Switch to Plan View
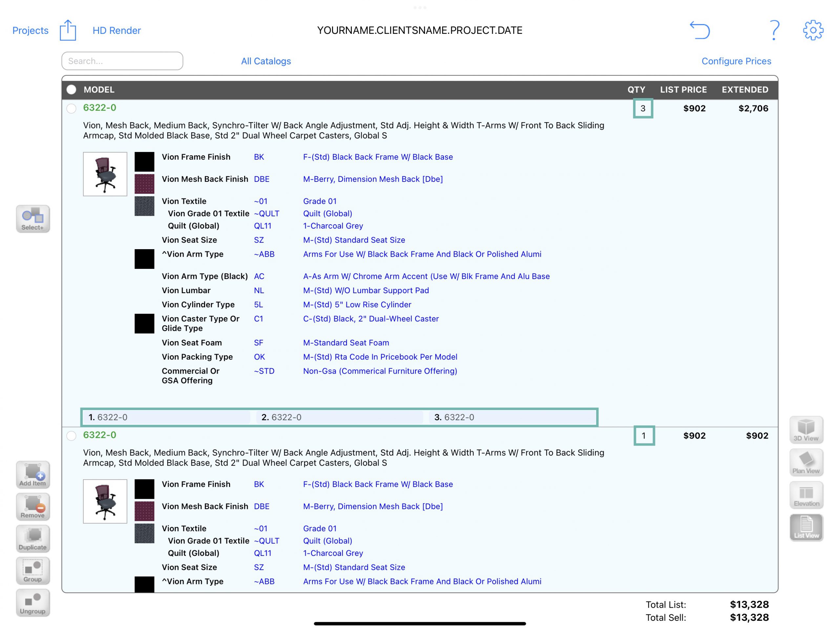 [806, 463]
